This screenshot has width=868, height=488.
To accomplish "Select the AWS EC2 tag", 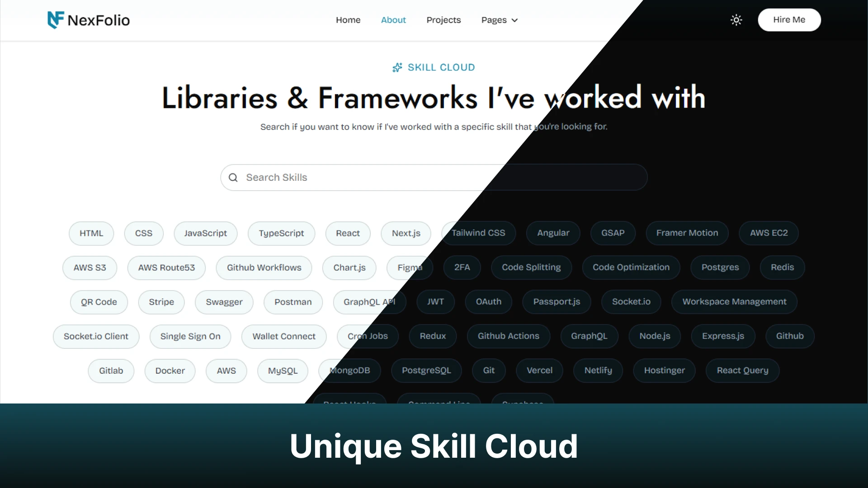I will point(769,233).
